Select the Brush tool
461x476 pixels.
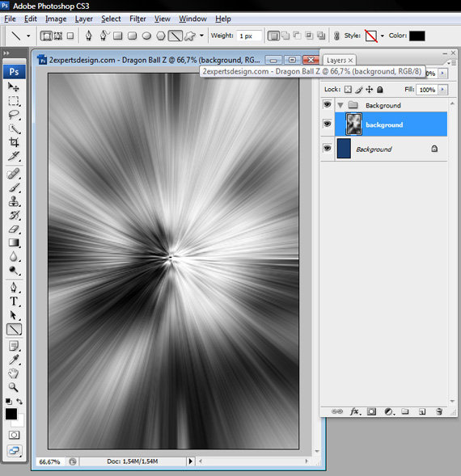coord(14,187)
